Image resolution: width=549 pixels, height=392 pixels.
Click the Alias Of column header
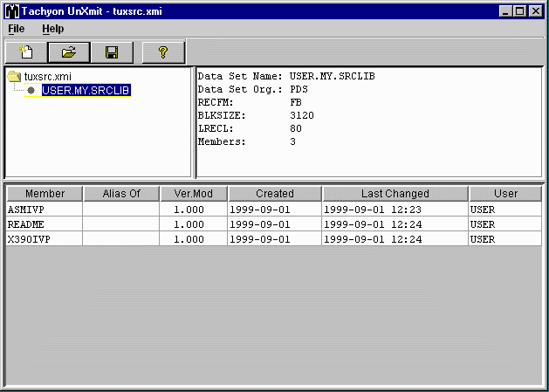(121, 194)
